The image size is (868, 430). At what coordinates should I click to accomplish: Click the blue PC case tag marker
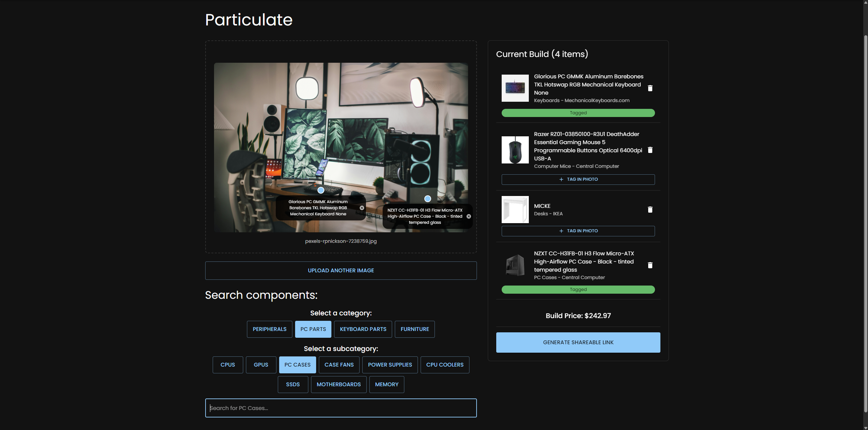pos(428,199)
